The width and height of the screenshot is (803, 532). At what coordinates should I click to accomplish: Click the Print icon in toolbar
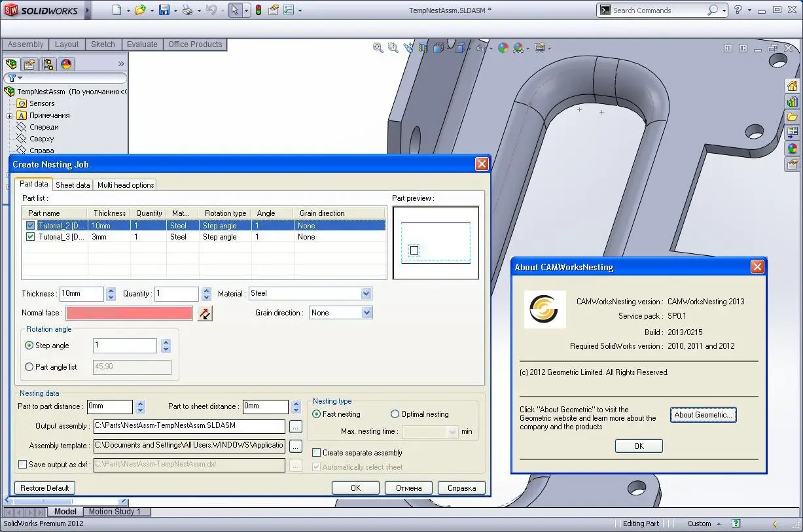pyautogui.click(x=187, y=10)
